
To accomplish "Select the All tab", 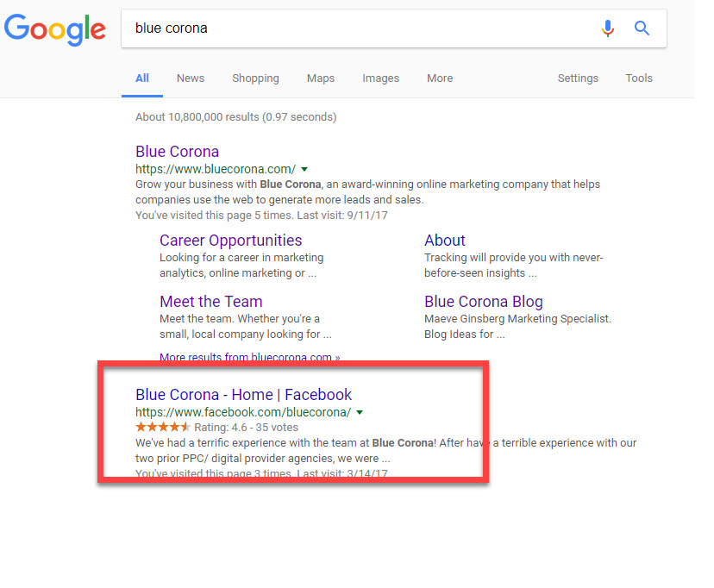I will click(142, 78).
